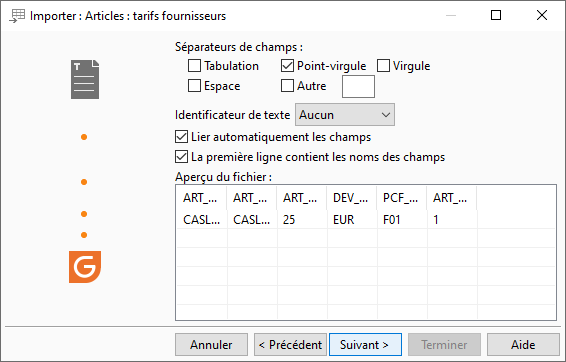Enable the Virgule separator checkbox
This screenshot has width=566, height=362.
point(383,66)
